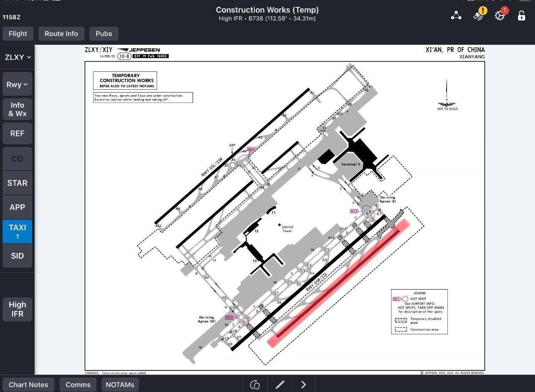Viewport: 535px width, 392px height.
Task: Expand the Rwy runway selector dropdown
Action: tap(17, 84)
